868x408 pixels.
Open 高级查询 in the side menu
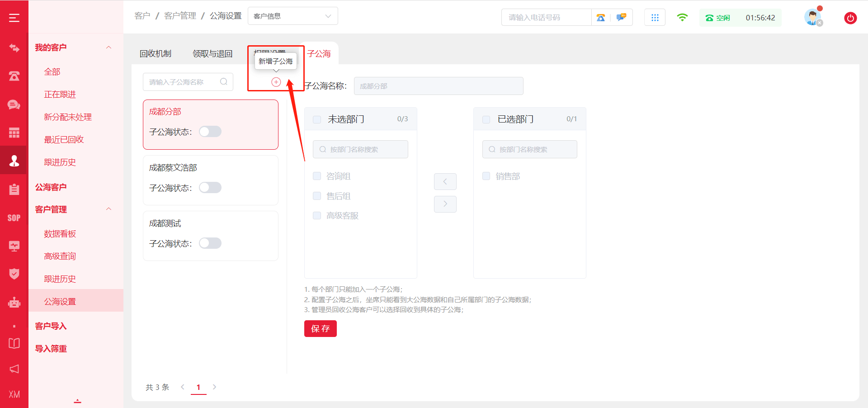pyautogui.click(x=60, y=256)
